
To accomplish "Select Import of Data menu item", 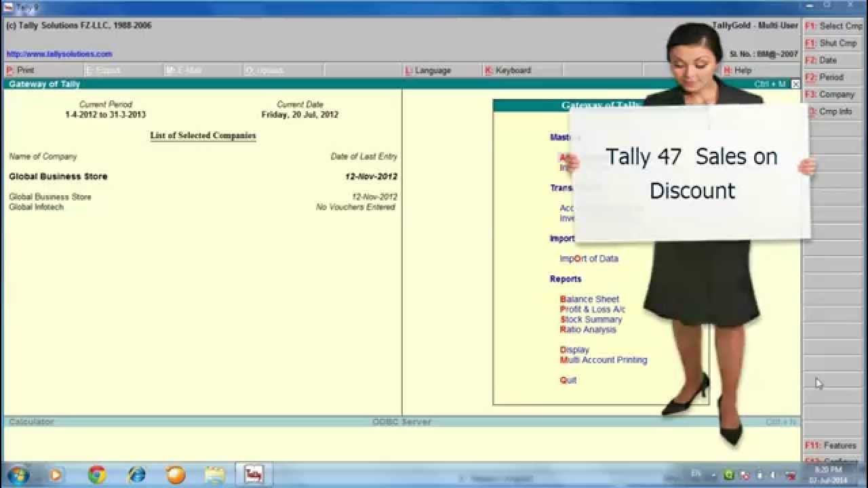I will (x=589, y=259).
